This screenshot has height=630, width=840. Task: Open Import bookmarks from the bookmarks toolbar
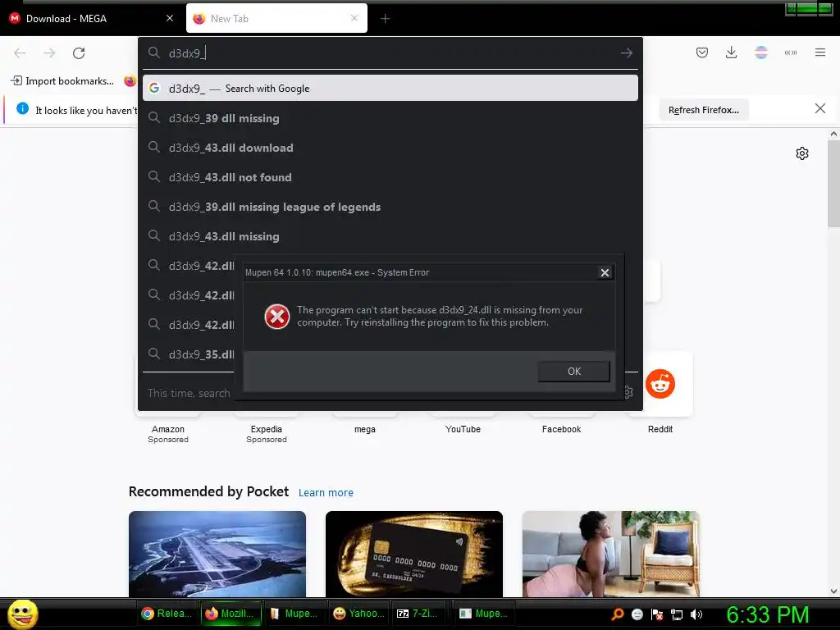coord(62,81)
